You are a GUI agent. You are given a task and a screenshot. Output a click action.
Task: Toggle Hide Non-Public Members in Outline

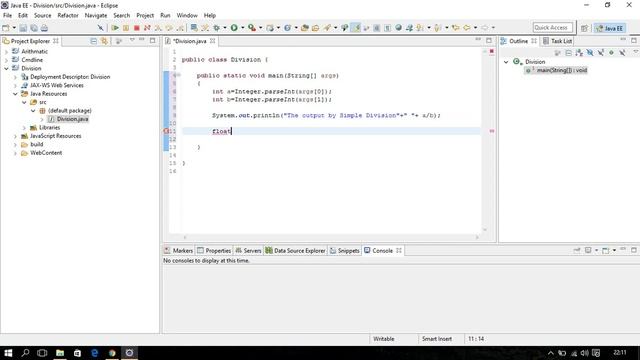611,53
